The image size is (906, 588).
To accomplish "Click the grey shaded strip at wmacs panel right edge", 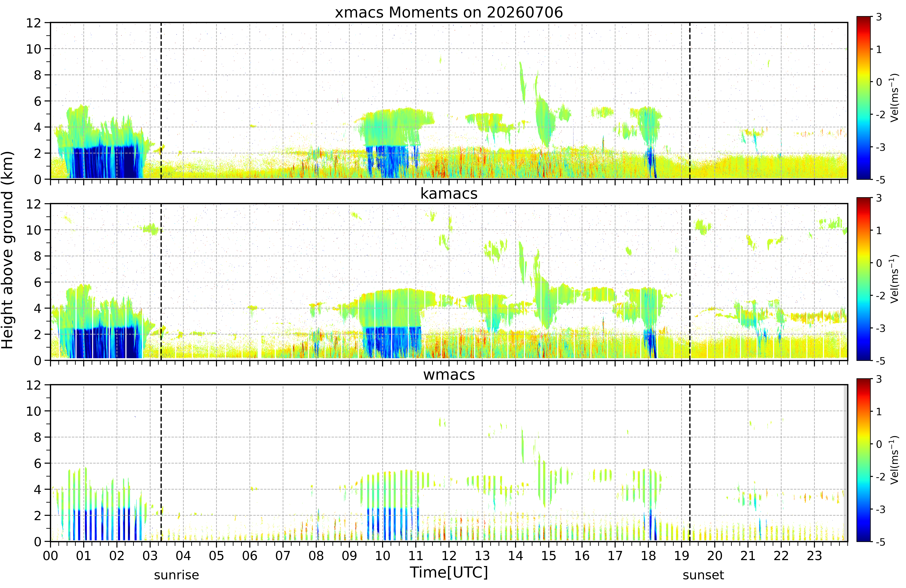I will pos(845,463).
